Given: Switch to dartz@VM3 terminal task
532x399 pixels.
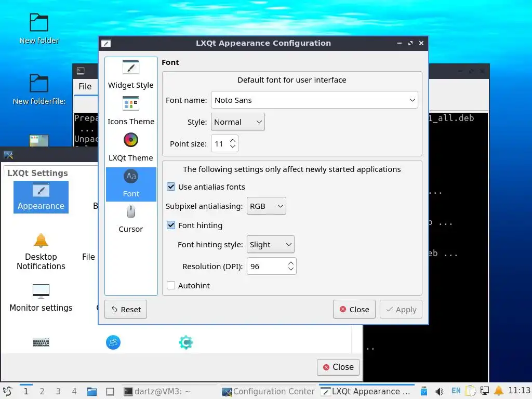Looking at the screenshot, I should pos(169,392).
